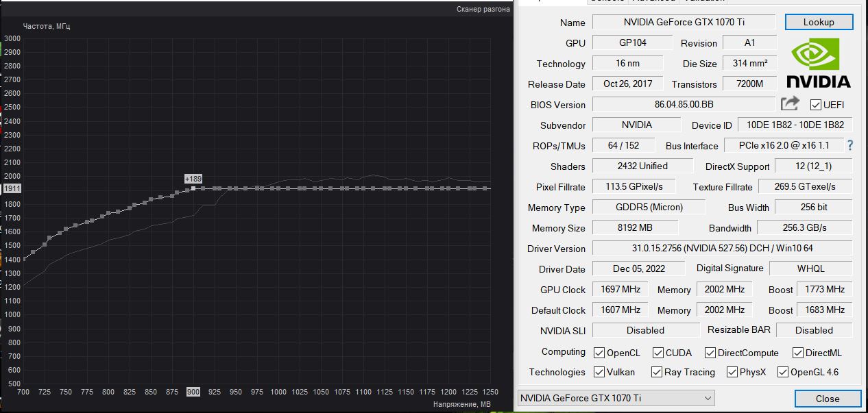
Task: Click the Memory Size field 8192 MB
Action: [x=635, y=227]
